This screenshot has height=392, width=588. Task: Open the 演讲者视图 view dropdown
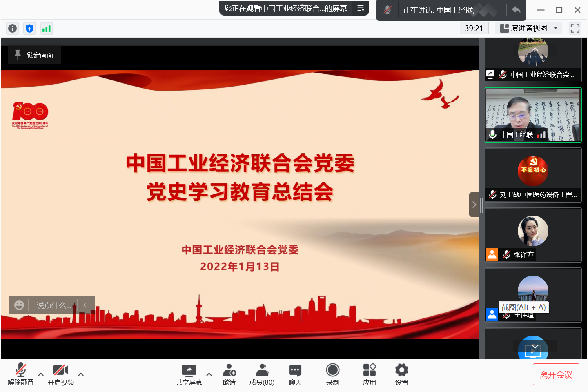[x=528, y=28]
